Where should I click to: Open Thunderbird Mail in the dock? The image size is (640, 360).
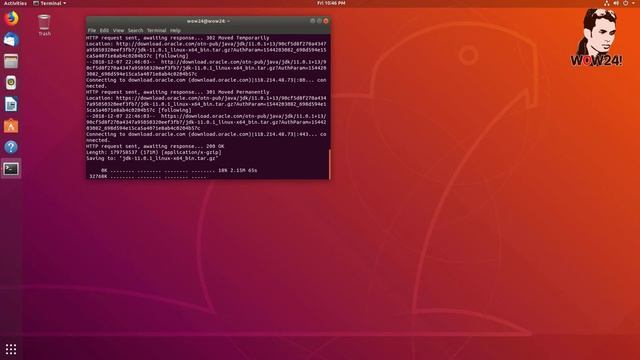click(11, 40)
